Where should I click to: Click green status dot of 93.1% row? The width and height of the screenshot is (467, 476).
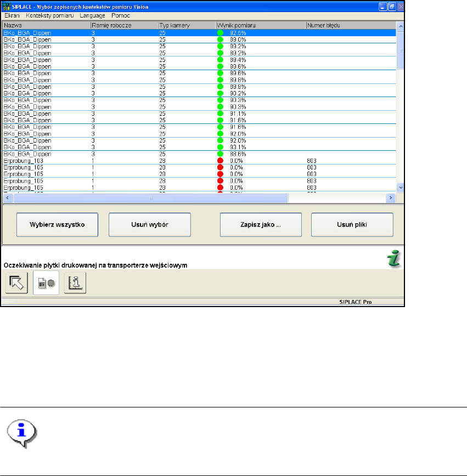pyautogui.click(x=220, y=147)
